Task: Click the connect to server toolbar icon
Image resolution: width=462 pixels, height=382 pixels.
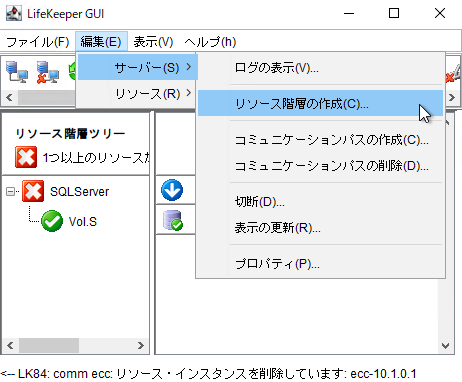Action: point(17,71)
